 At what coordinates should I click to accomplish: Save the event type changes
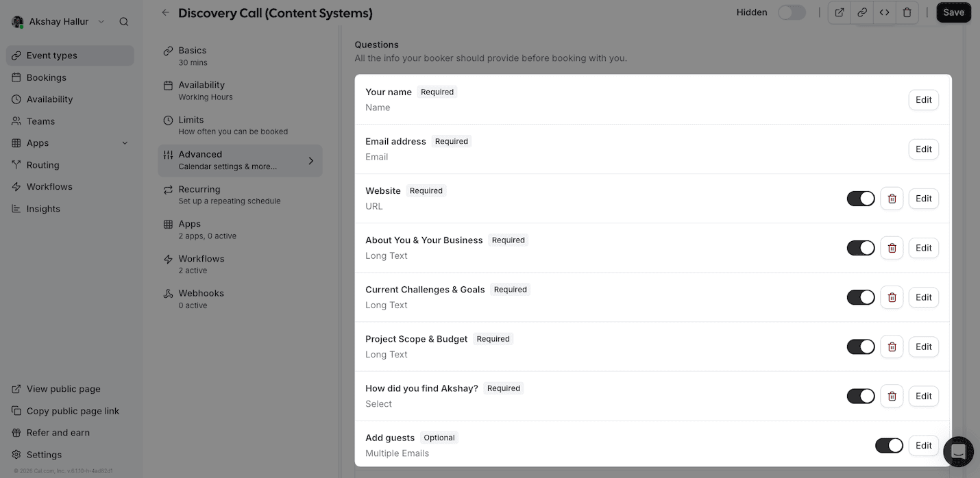coord(953,12)
